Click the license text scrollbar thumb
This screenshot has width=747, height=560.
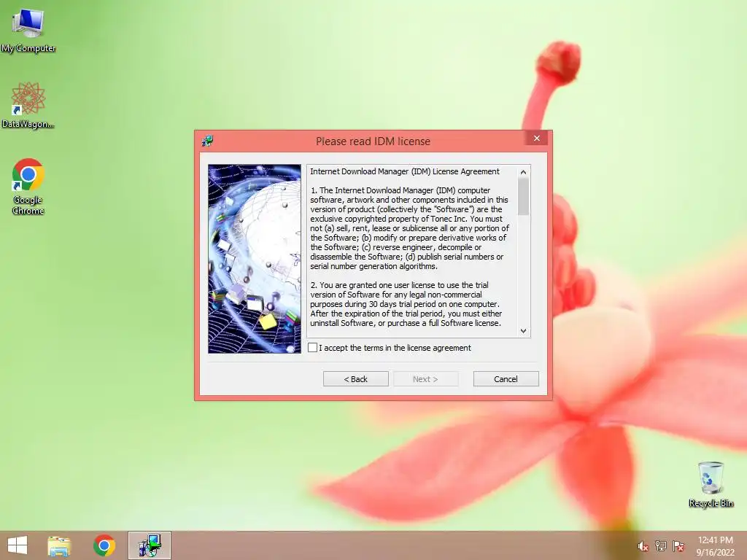524,197
